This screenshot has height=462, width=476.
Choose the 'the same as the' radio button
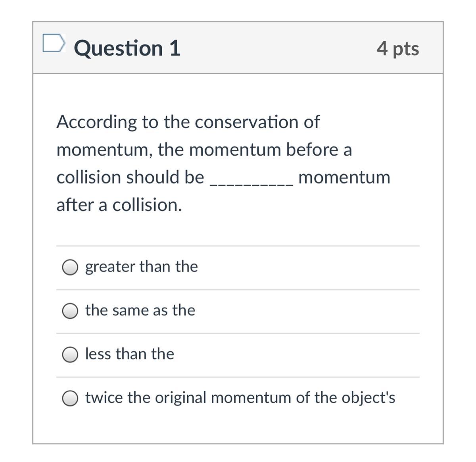[x=70, y=311]
